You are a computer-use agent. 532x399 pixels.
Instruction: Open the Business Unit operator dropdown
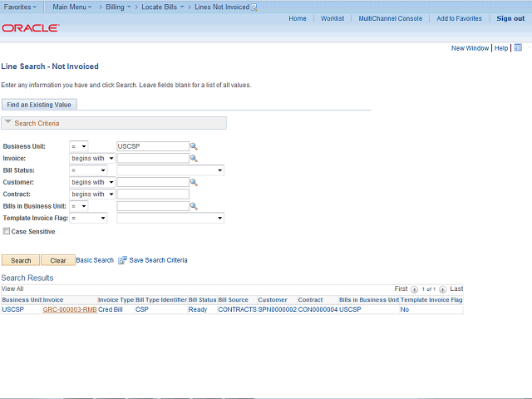[79, 146]
